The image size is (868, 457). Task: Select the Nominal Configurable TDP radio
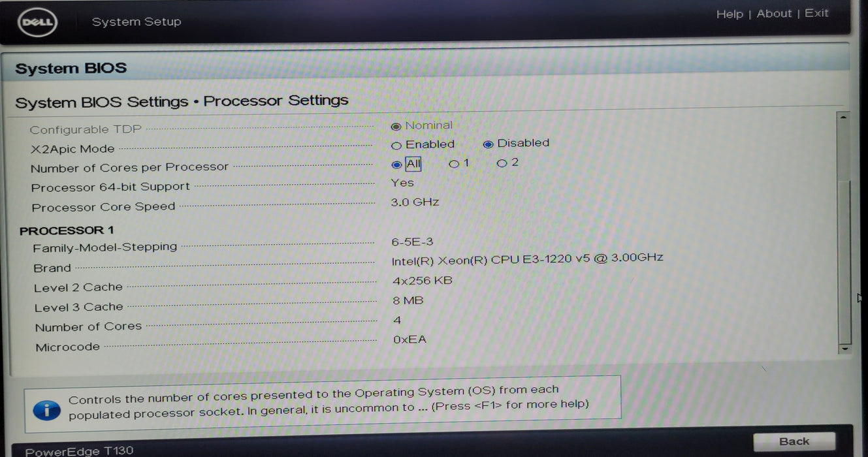click(x=396, y=127)
